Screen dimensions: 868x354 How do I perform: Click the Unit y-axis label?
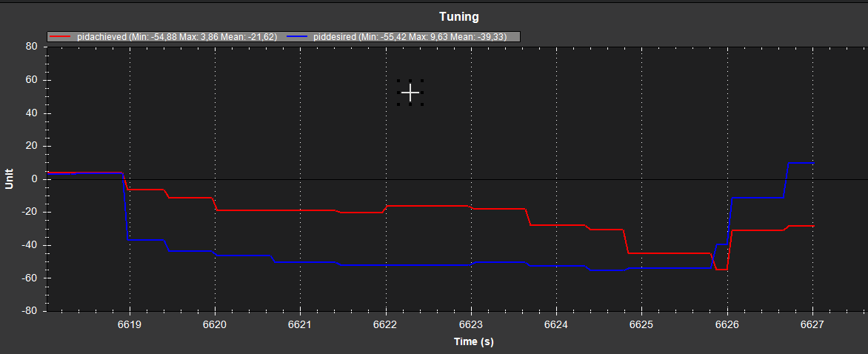point(9,179)
